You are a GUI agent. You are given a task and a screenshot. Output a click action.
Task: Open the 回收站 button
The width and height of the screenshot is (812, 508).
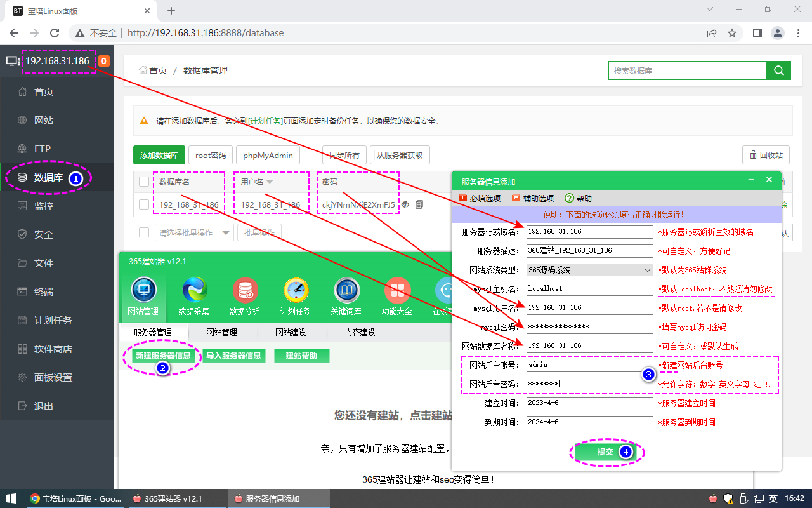pos(766,155)
